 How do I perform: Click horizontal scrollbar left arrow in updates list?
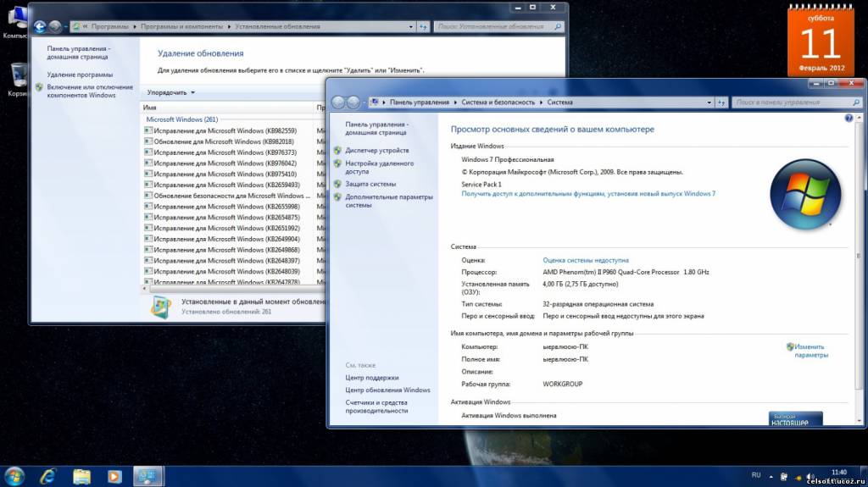(145, 288)
